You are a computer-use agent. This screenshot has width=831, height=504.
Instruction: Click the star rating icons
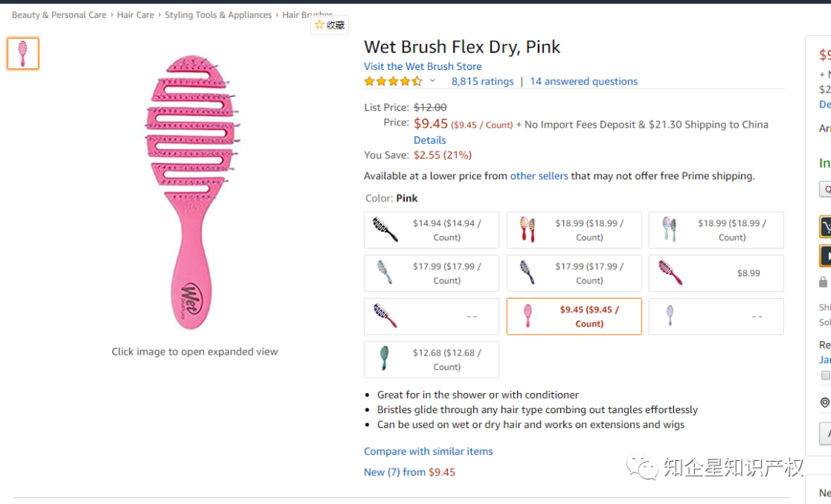(x=392, y=81)
